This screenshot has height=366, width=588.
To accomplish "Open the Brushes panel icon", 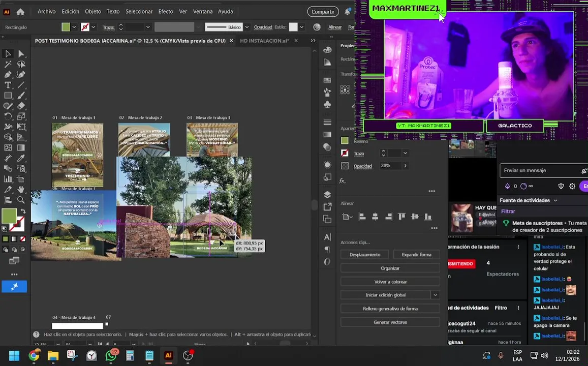I will point(327,92).
